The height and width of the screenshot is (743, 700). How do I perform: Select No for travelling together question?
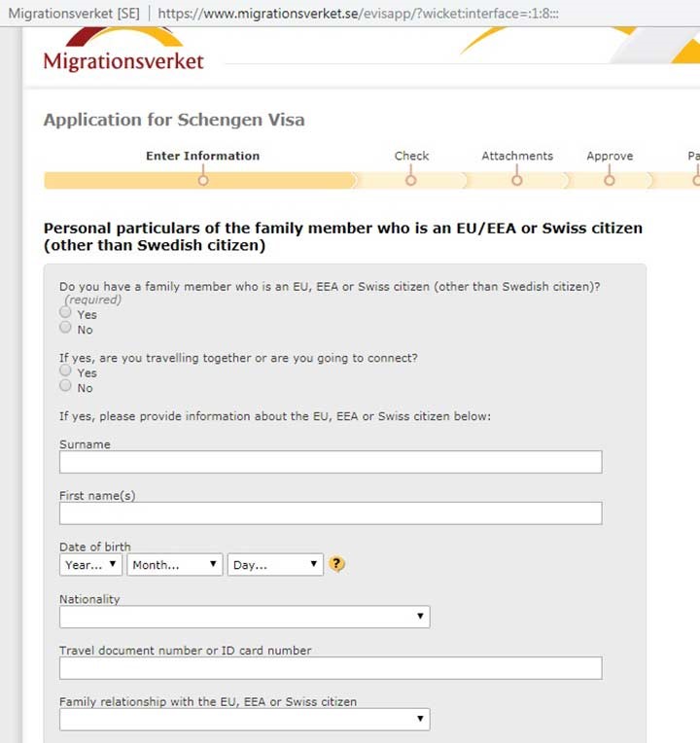click(x=65, y=386)
